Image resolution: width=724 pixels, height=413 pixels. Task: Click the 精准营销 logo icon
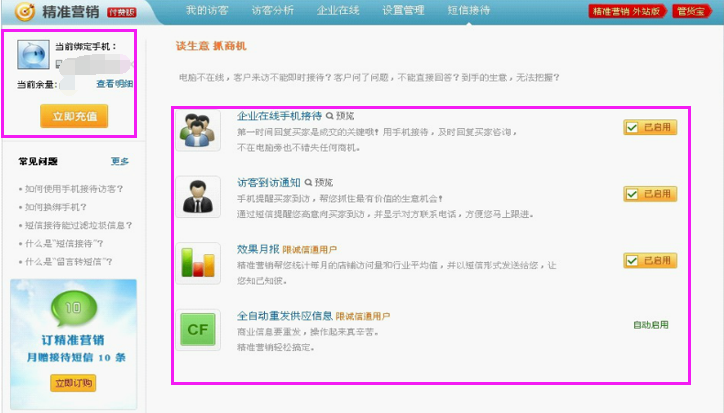coord(25,11)
